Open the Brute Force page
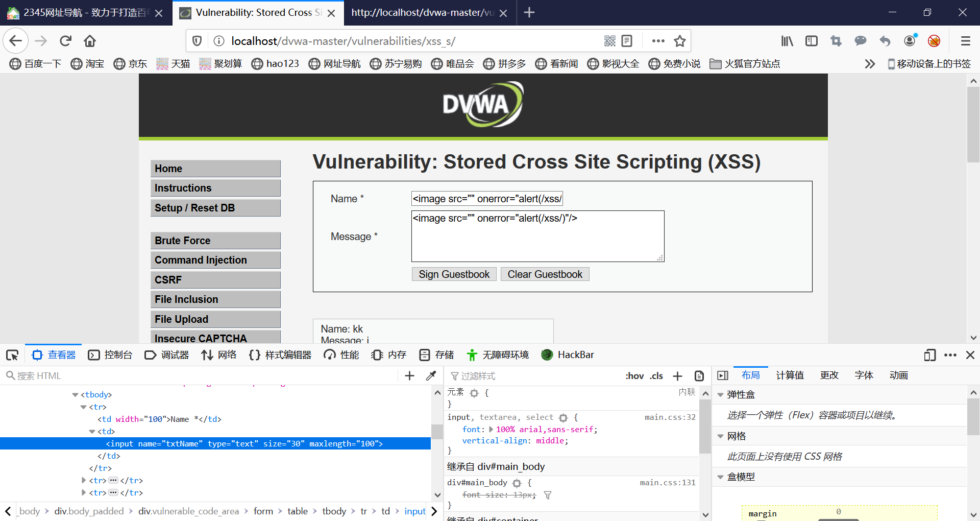 [215, 241]
